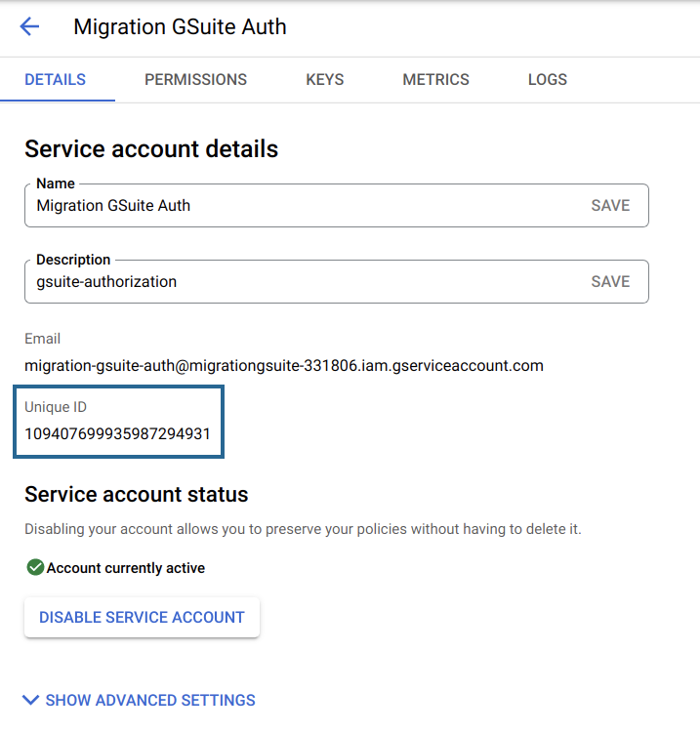Open the PERMISSIONS tab
This screenshot has height=733, width=700.
tap(195, 79)
